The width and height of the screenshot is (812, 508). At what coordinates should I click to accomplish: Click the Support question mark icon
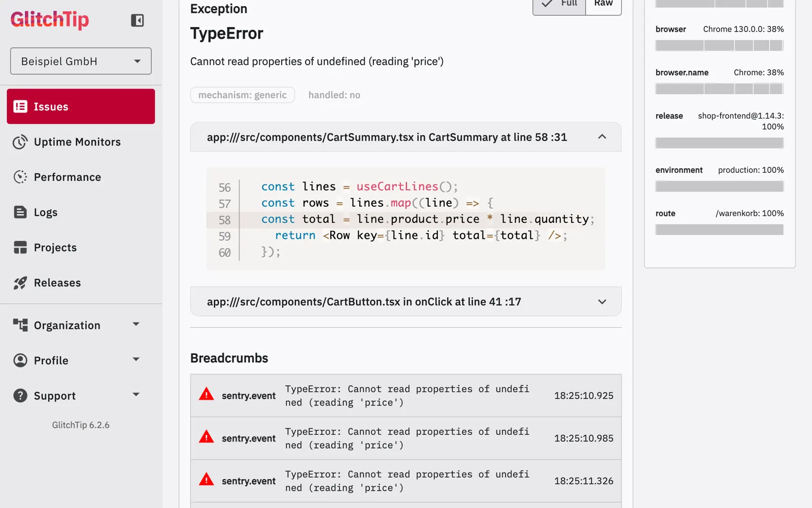point(20,395)
